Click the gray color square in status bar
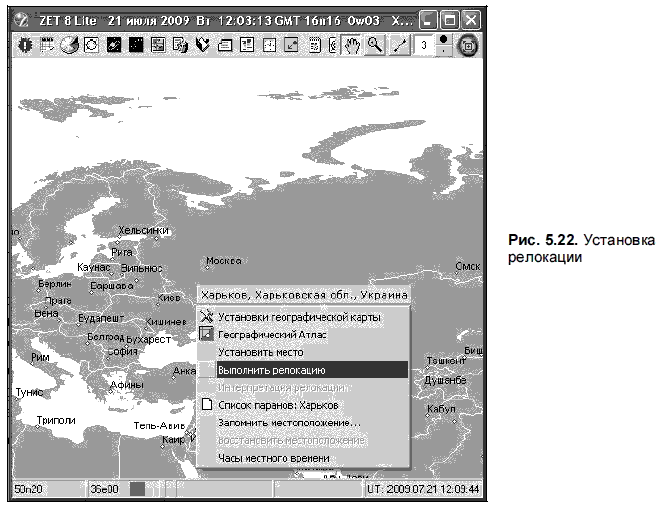This screenshot has width=661, height=506. click(x=137, y=489)
